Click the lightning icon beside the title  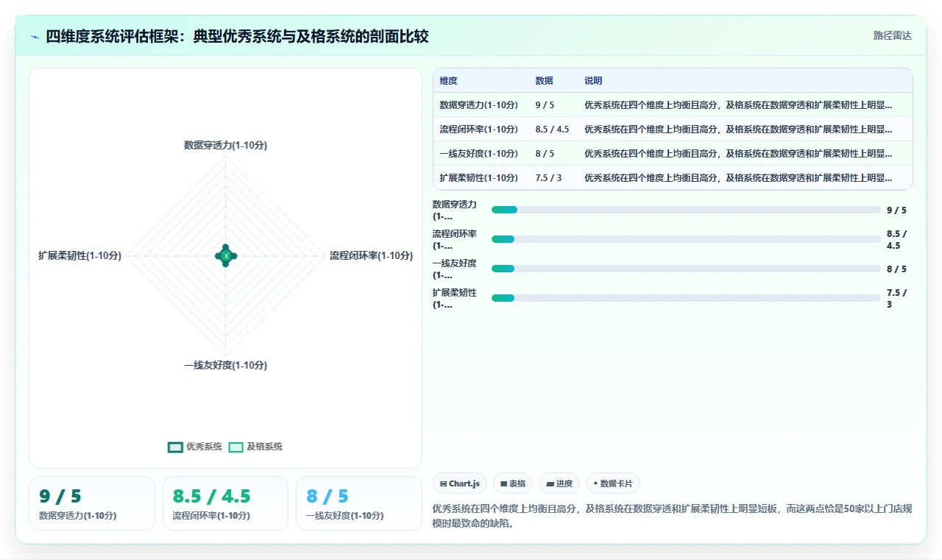(35, 37)
